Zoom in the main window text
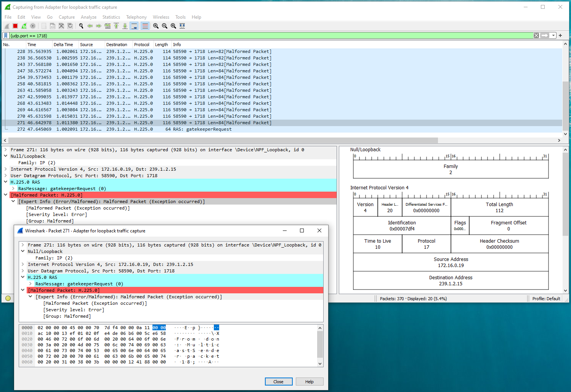The image size is (571, 392). 156,26
